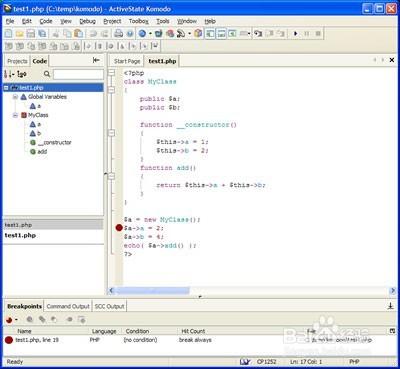Collapse the MyClass tree node

point(15,115)
